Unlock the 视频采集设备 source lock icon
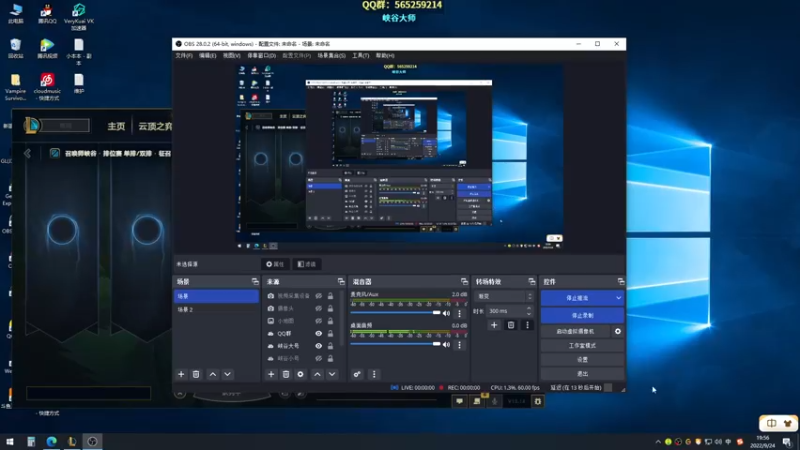The image size is (800, 450). 331,296
